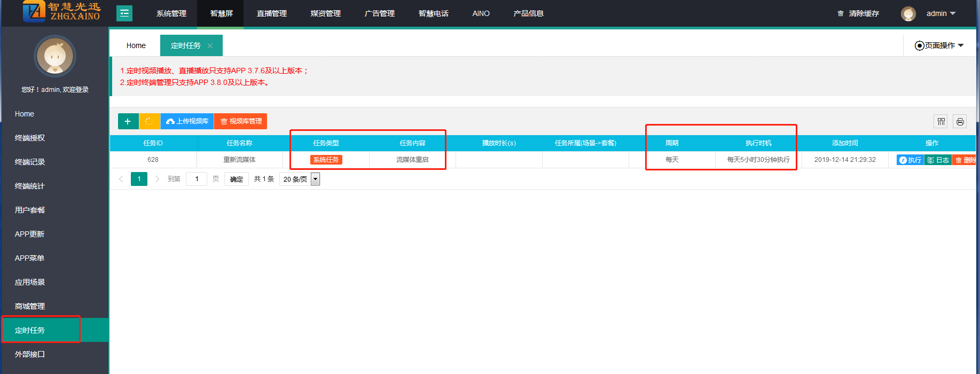Click the printer icon above table
The width and height of the screenshot is (980, 374).
(960, 122)
